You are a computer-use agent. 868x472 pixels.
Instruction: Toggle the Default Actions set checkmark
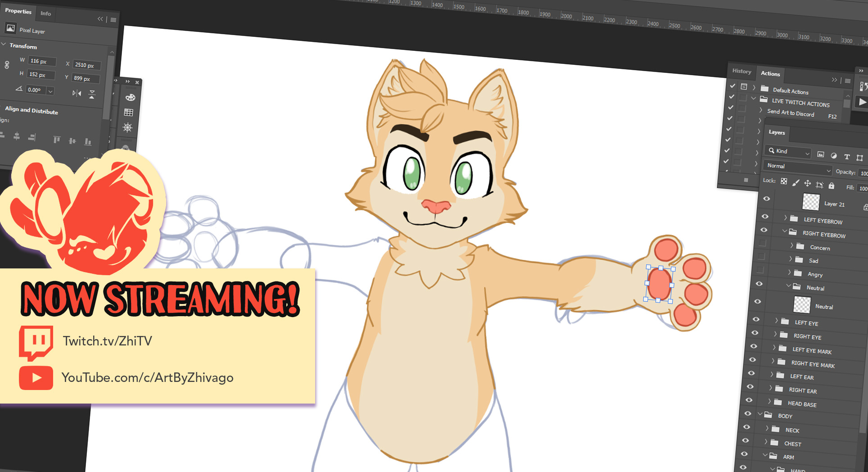coord(733,86)
